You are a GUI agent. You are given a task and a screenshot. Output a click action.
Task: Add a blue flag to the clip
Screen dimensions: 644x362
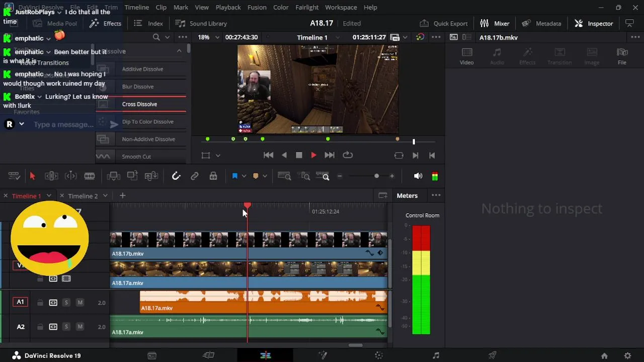coord(234,176)
